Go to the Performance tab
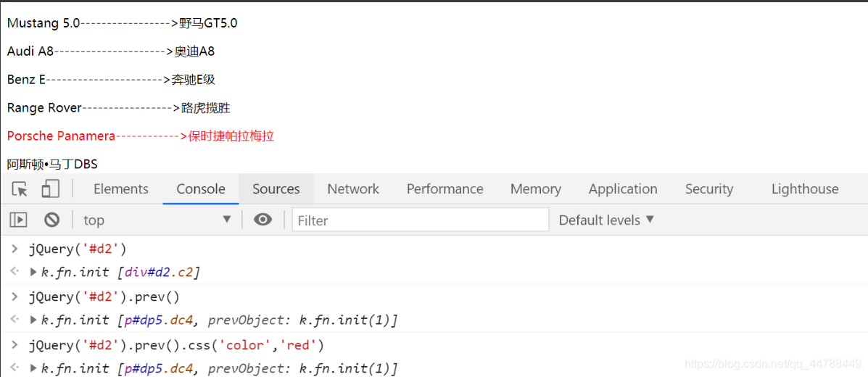The width and height of the screenshot is (868, 377). pyautogui.click(x=445, y=188)
